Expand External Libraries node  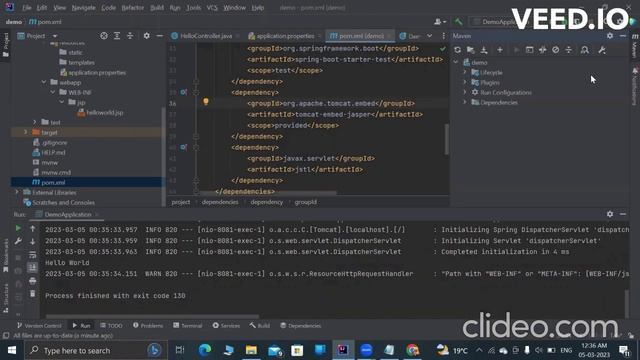pos(17,192)
